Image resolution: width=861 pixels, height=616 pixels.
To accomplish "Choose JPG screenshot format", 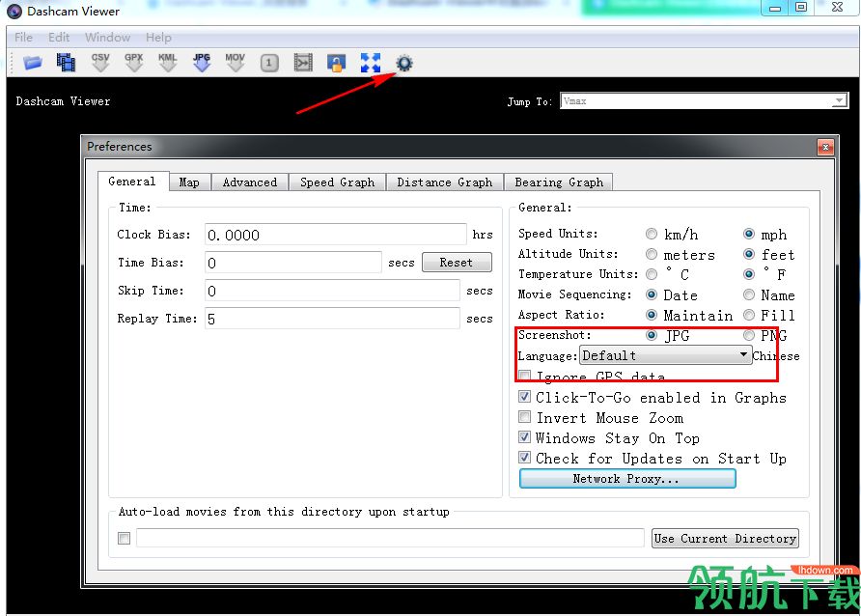I will pos(652,335).
